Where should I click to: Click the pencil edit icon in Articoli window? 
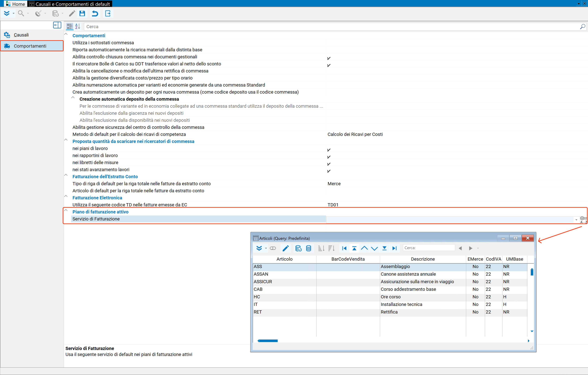click(x=285, y=248)
